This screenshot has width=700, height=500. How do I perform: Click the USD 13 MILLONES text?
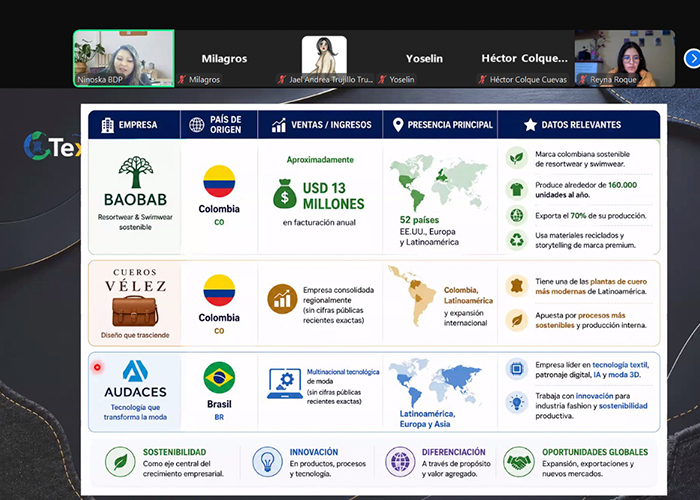pyautogui.click(x=333, y=196)
